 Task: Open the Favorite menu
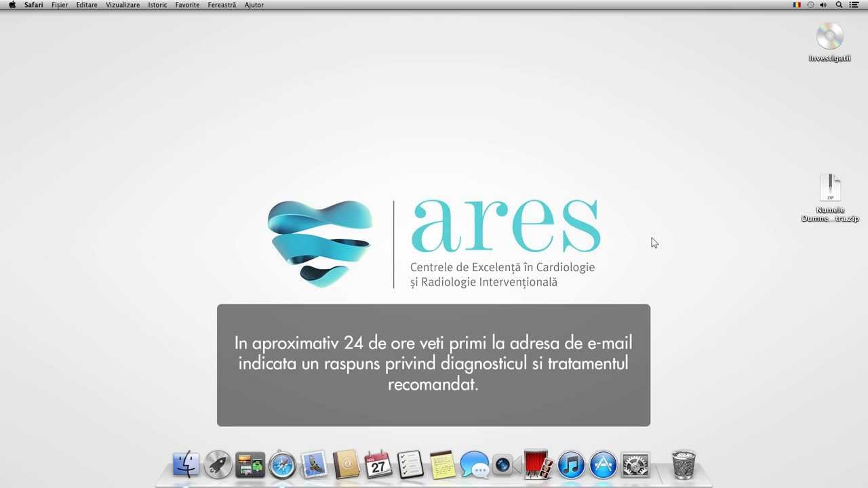(187, 5)
